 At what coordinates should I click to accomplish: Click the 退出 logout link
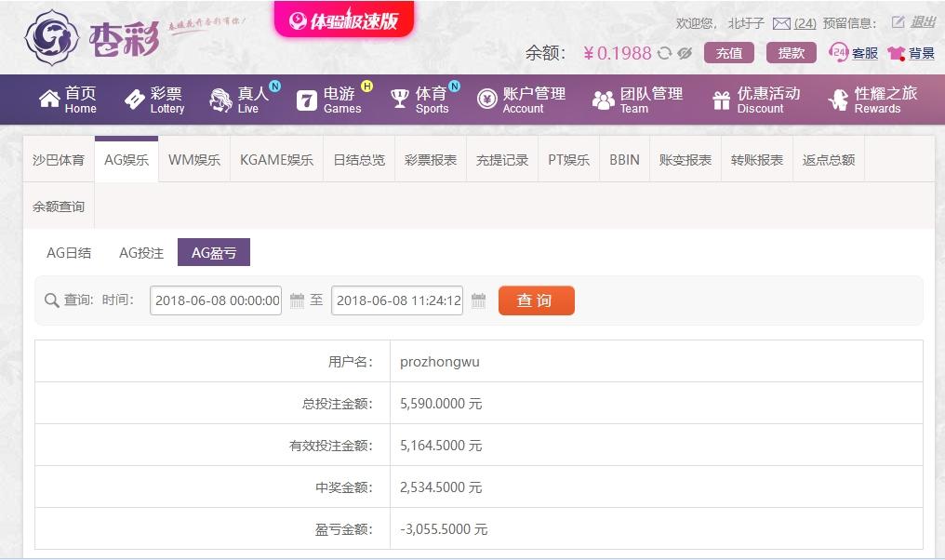tap(923, 22)
